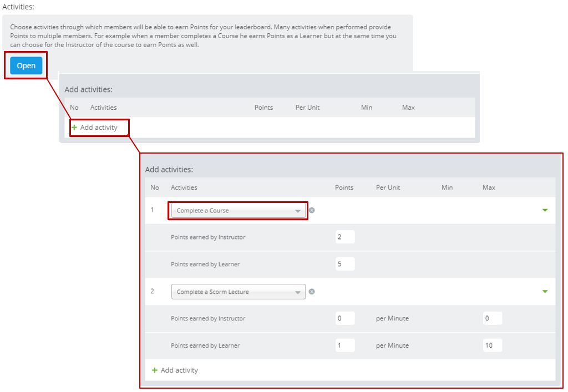Image resolution: width=568 pixels, height=392 pixels.
Task: Click Add activity in the smaller panel
Action: [x=99, y=127]
